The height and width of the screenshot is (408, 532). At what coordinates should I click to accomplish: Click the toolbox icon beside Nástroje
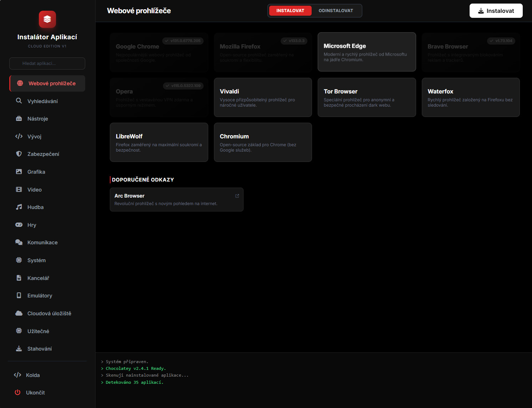point(19,119)
